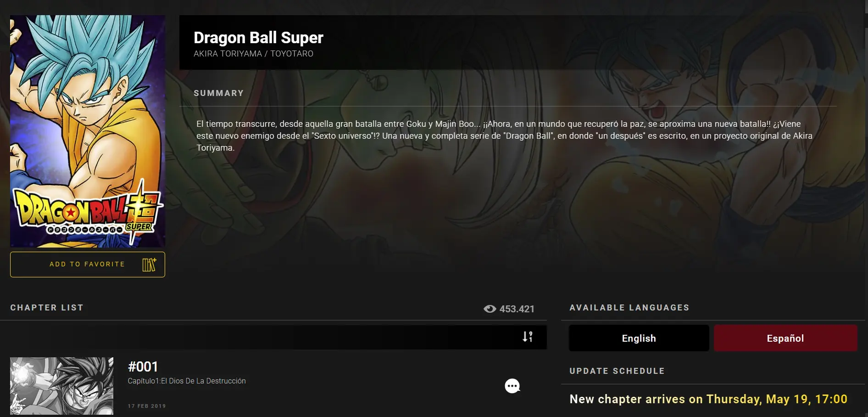Screen dimensions: 868x417
Task: Click the 453.421 view count
Action: (517, 309)
